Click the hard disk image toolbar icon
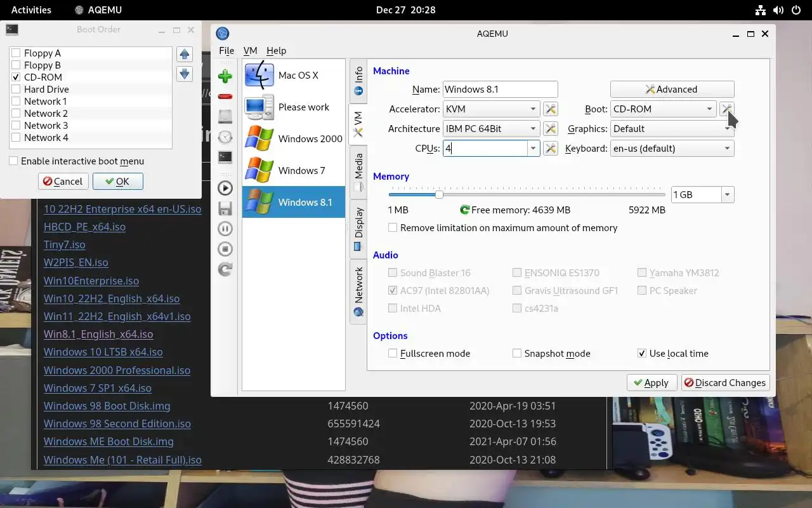This screenshot has width=812, height=508. tap(225, 116)
